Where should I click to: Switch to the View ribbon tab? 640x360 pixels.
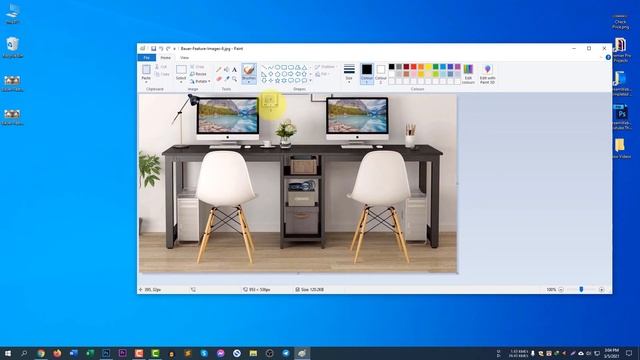click(x=184, y=58)
